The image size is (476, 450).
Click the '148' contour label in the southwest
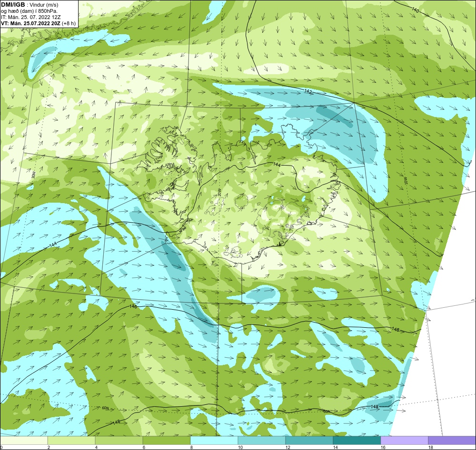pos(116,422)
